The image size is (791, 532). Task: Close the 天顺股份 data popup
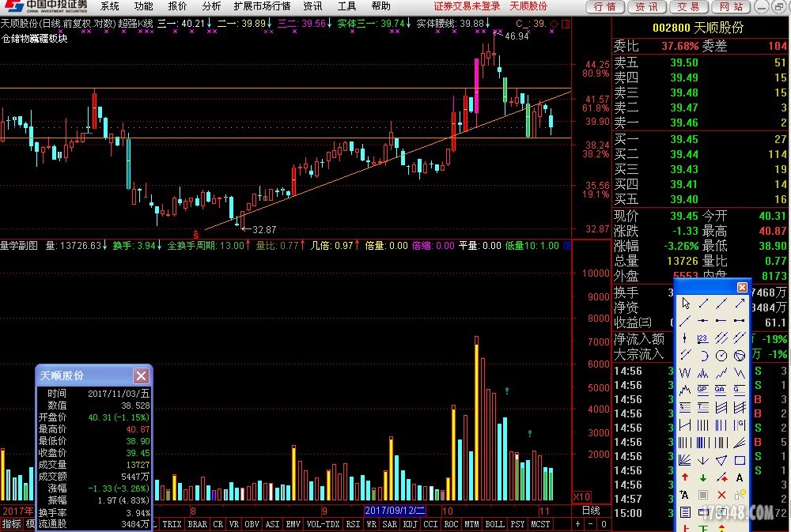[x=141, y=375]
